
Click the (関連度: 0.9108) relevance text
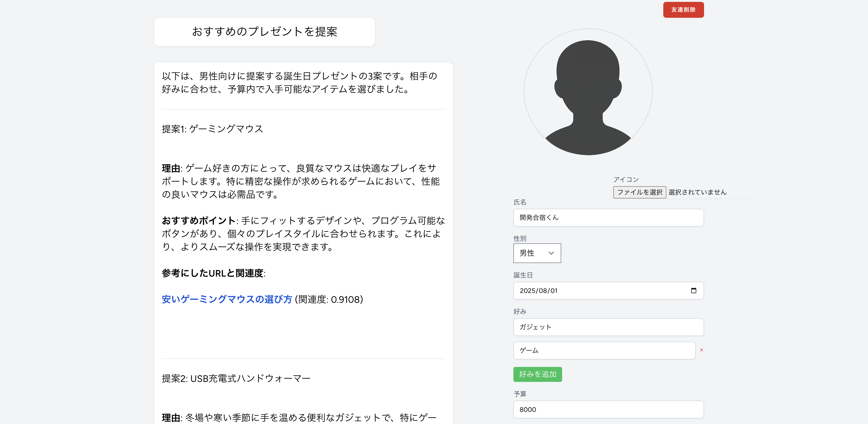tap(329, 299)
